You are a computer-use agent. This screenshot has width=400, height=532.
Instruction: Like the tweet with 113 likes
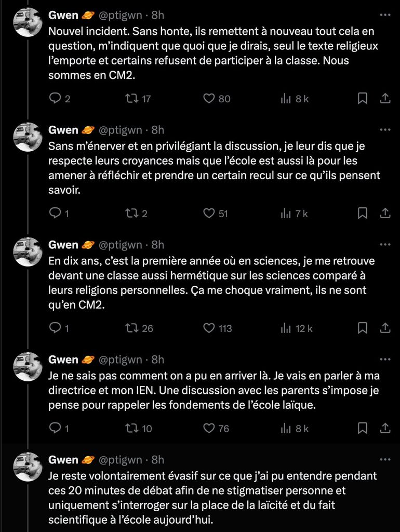pos(208,328)
